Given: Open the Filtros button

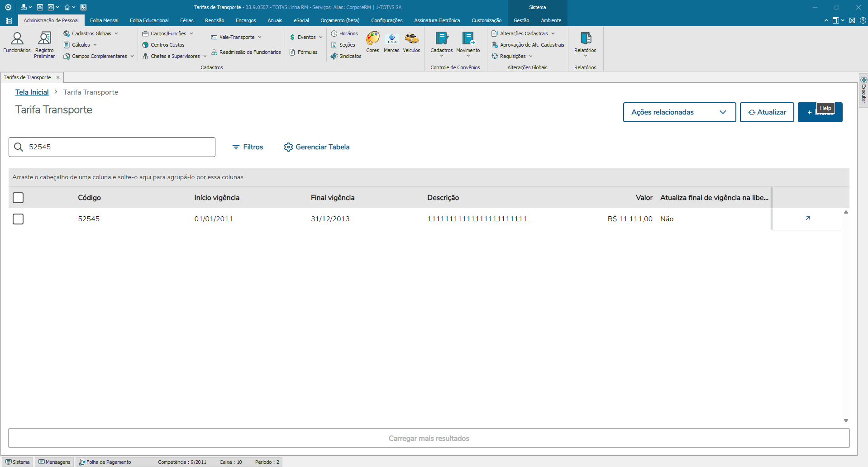Looking at the screenshot, I should [248, 147].
